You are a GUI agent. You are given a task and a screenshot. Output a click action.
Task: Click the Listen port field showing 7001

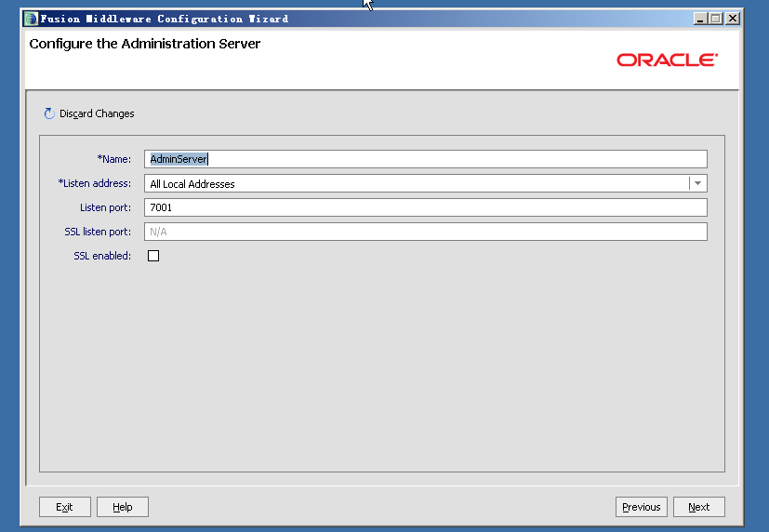coord(425,207)
